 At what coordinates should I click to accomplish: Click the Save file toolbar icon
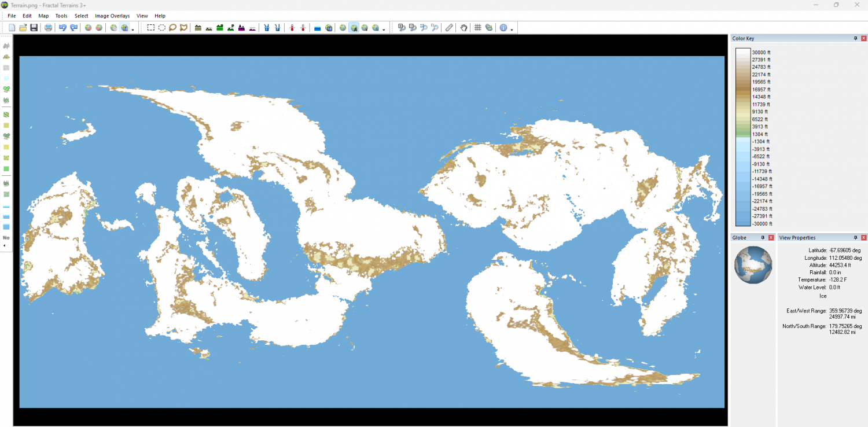pyautogui.click(x=34, y=28)
